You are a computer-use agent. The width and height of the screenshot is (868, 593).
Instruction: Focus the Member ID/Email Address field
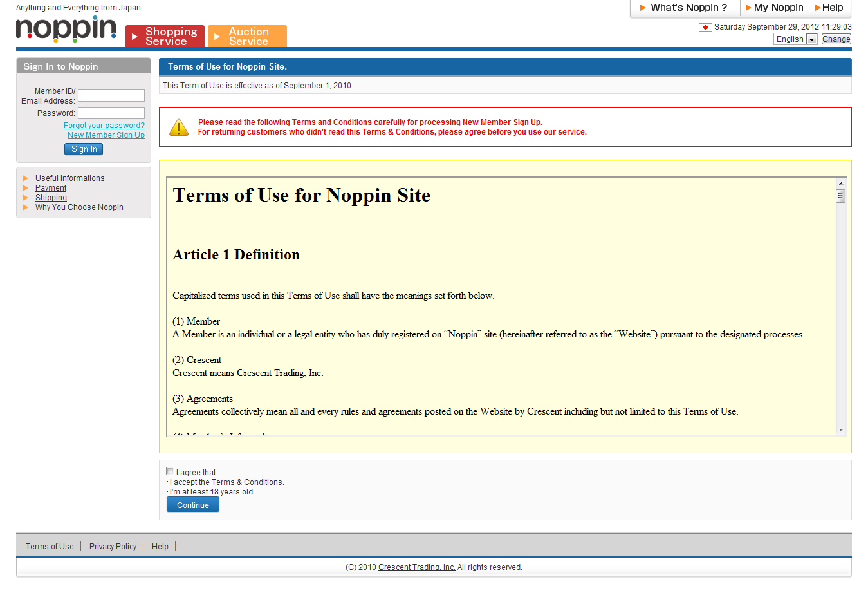tap(111, 96)
